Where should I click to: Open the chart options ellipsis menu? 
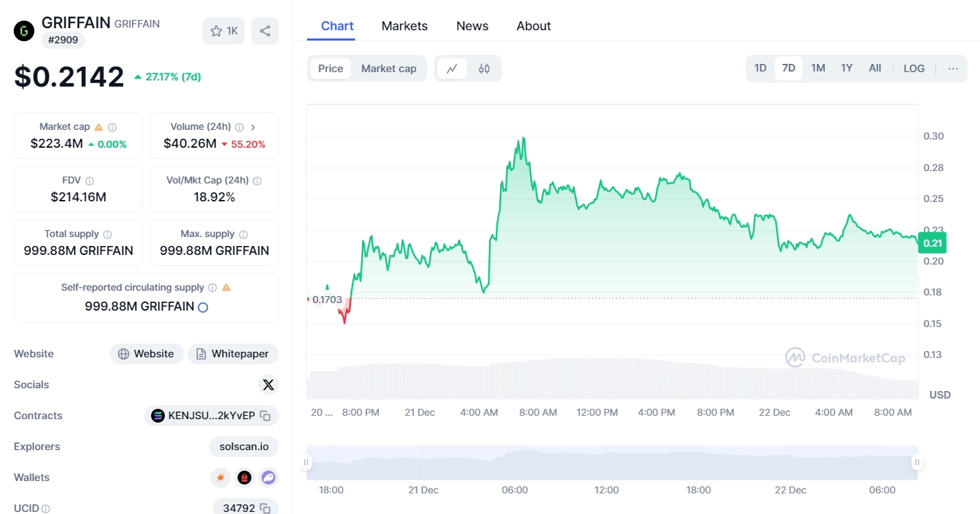pyautogui.click(x=953, y=68)
